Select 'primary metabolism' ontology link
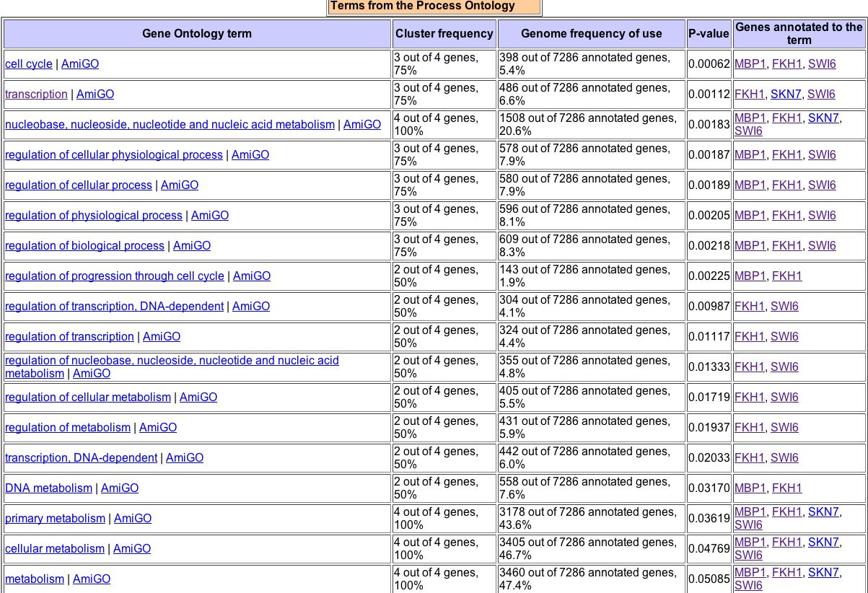 click(x=55, y=519)
